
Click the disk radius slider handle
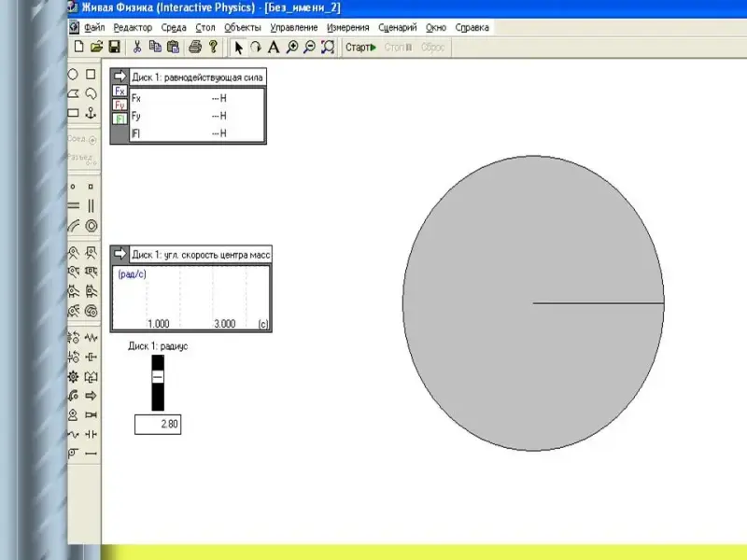tap(158, 376)
